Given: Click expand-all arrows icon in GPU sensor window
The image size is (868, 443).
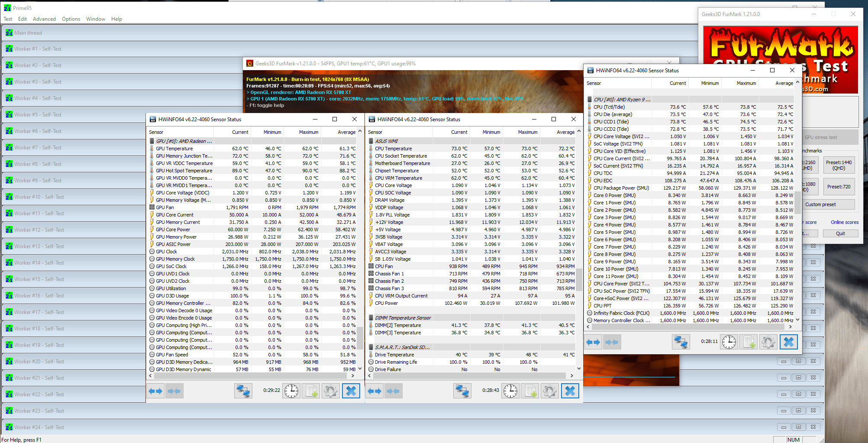Looking at the screenshot, I should (x=155, y=391).
